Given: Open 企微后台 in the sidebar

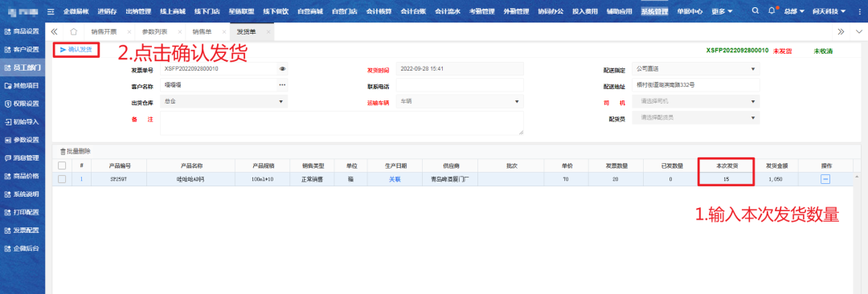Looking at the screenshot, I should coord(23,248).
